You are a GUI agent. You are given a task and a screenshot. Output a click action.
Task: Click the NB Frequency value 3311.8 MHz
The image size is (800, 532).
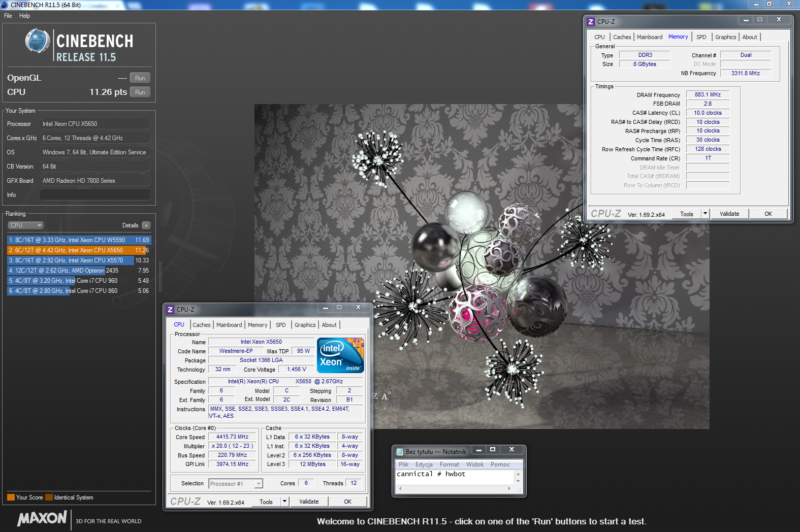pos(745,73)
